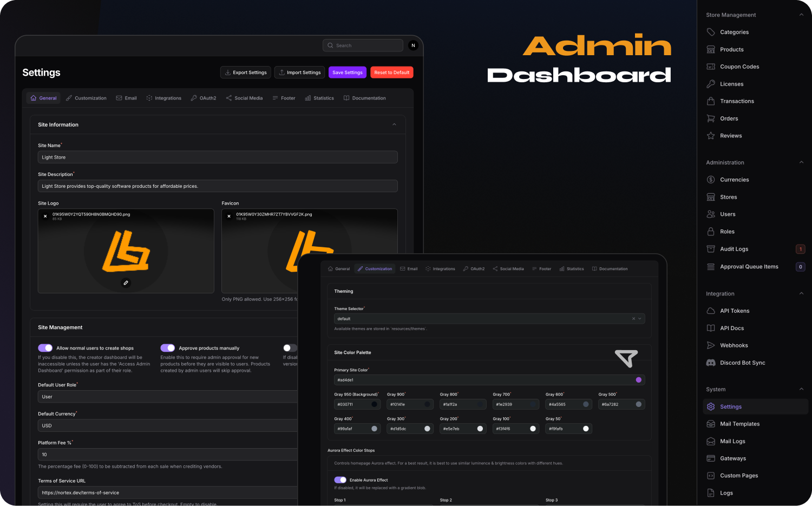Toggle Allow normal users to create shops

coord(45,348)
